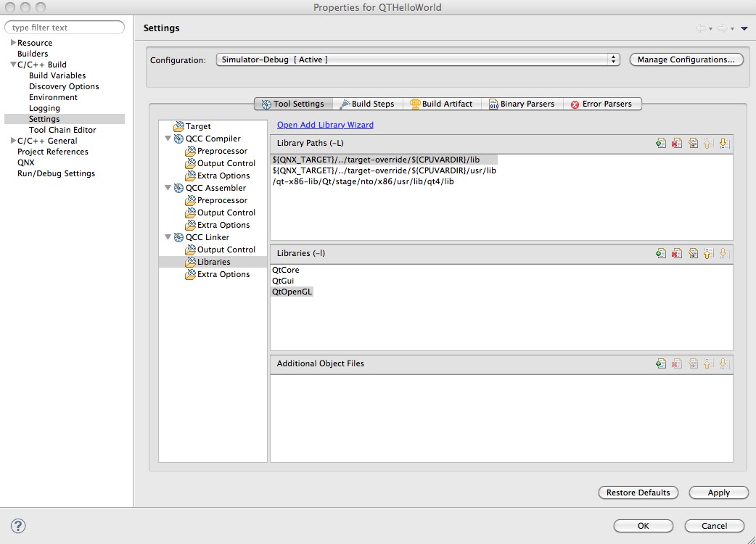Open Discovery Options page
The image size is (756, 544).
(64, 86)
